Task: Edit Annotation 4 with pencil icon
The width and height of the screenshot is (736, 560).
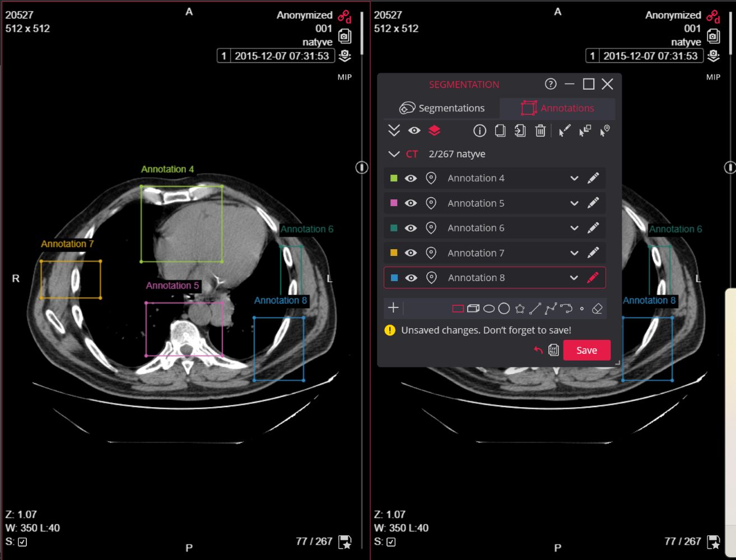Action: click(593, 178)
